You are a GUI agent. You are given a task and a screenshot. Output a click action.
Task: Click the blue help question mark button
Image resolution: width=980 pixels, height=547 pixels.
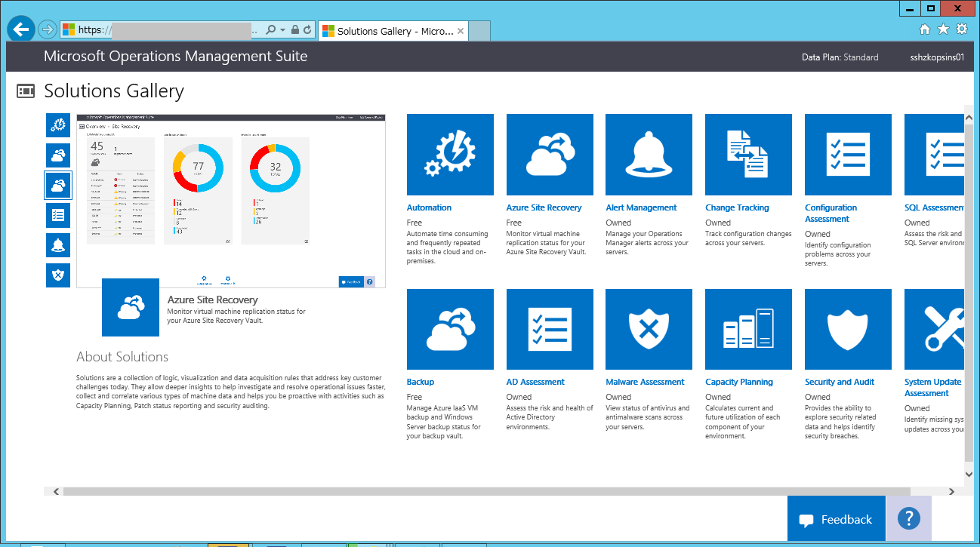click(908, 518)
